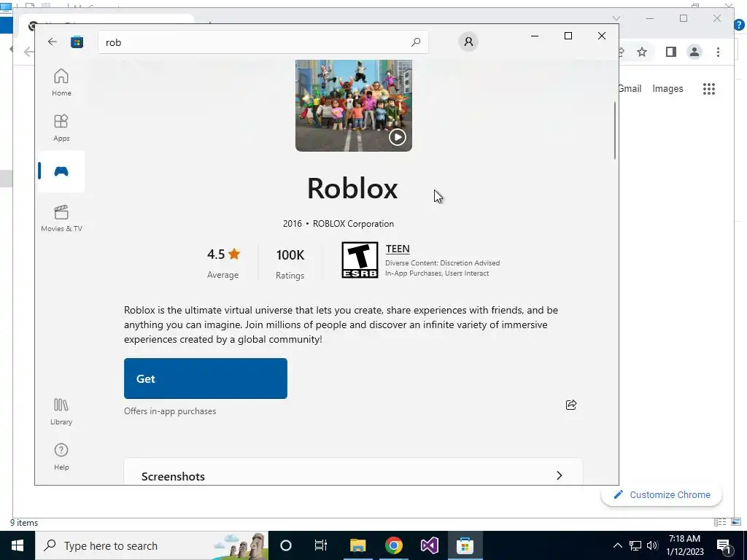This screenshot has width=747, height=560.
Task: Share the Roblox app page
Action: point(570,405)
